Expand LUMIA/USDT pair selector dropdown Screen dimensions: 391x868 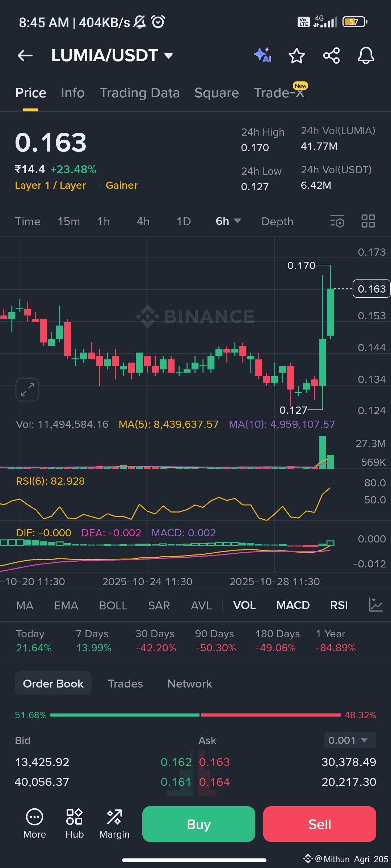point(168,56)
